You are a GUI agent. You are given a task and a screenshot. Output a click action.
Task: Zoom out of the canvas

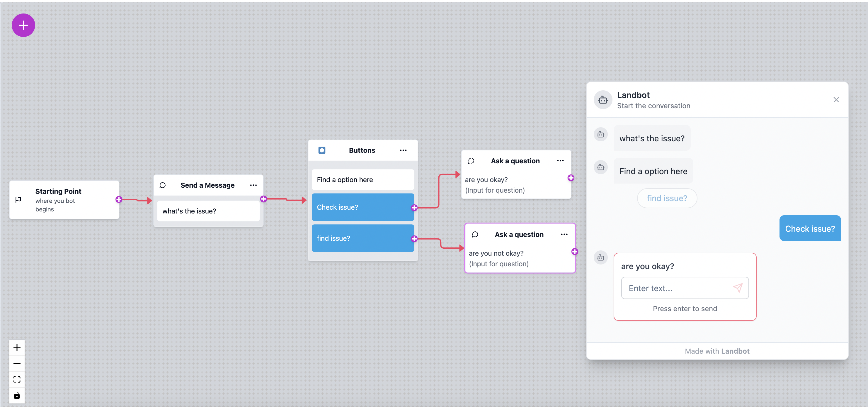[17, 364]
